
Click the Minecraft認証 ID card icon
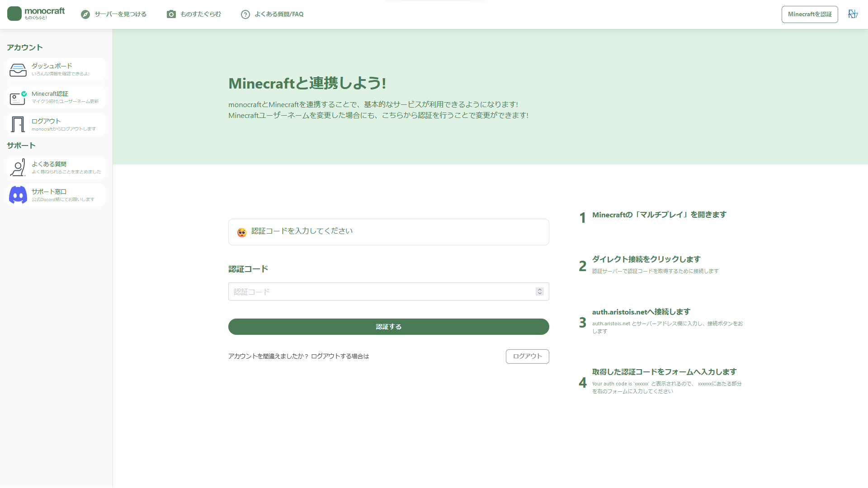pos(18,98)
